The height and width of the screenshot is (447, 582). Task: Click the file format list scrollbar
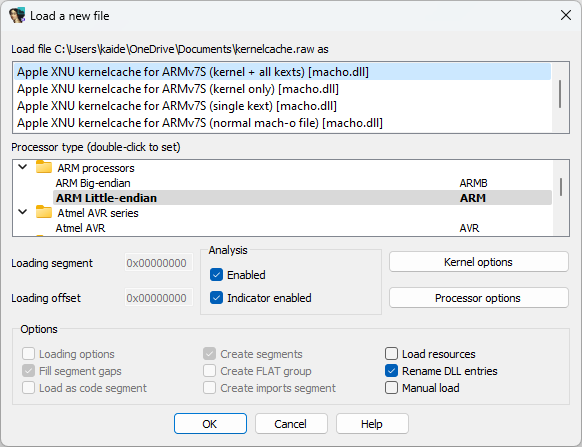560,94
